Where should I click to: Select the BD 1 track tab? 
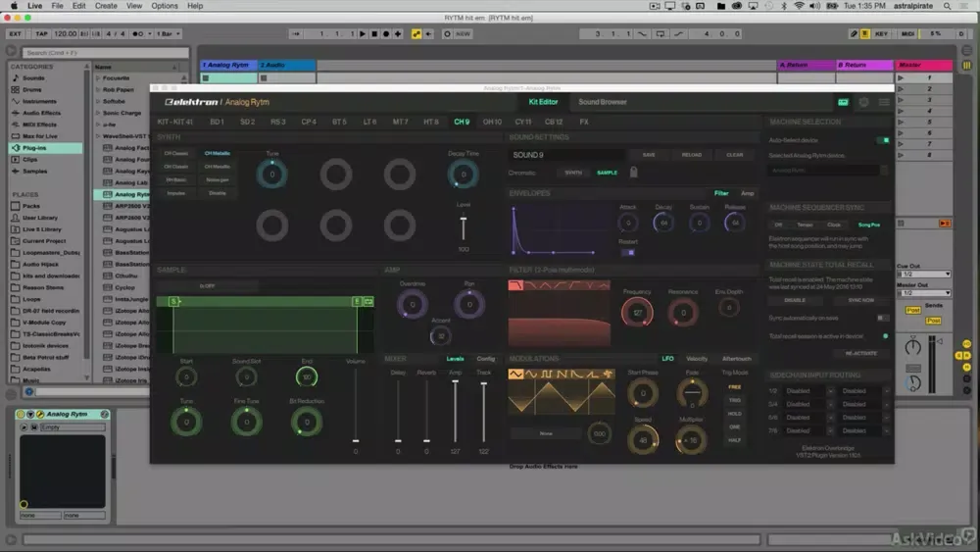217,122
